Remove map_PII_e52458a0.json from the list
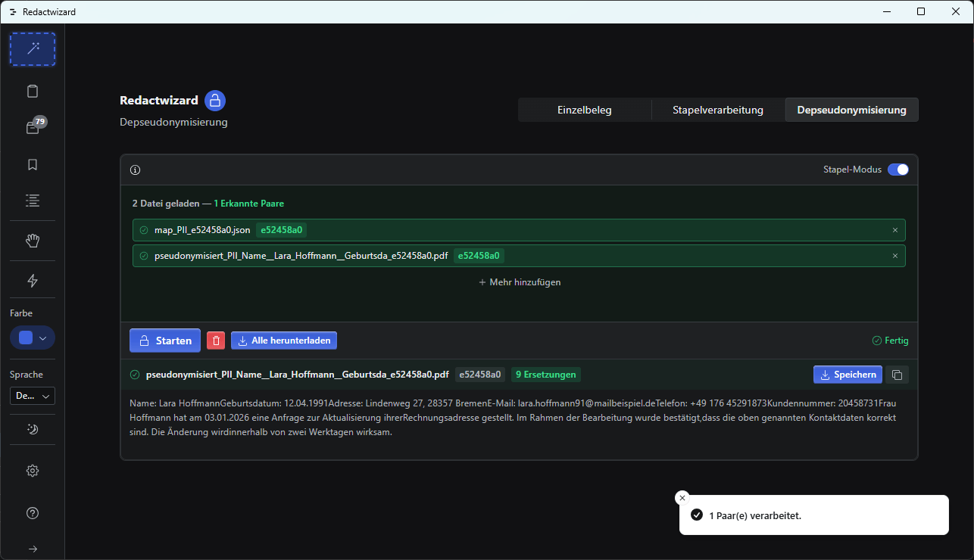The image size is (974, 560). [x=894, y=230]
